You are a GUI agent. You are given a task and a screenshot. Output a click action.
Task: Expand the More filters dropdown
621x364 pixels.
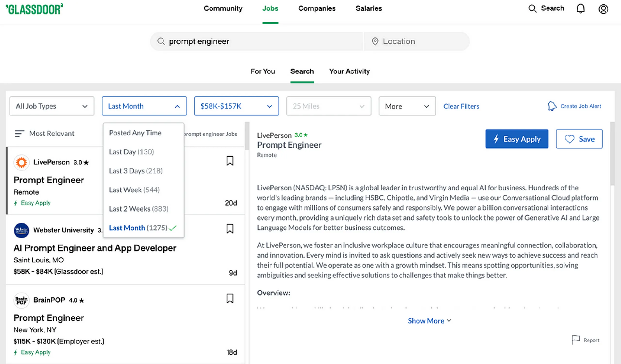407,106
